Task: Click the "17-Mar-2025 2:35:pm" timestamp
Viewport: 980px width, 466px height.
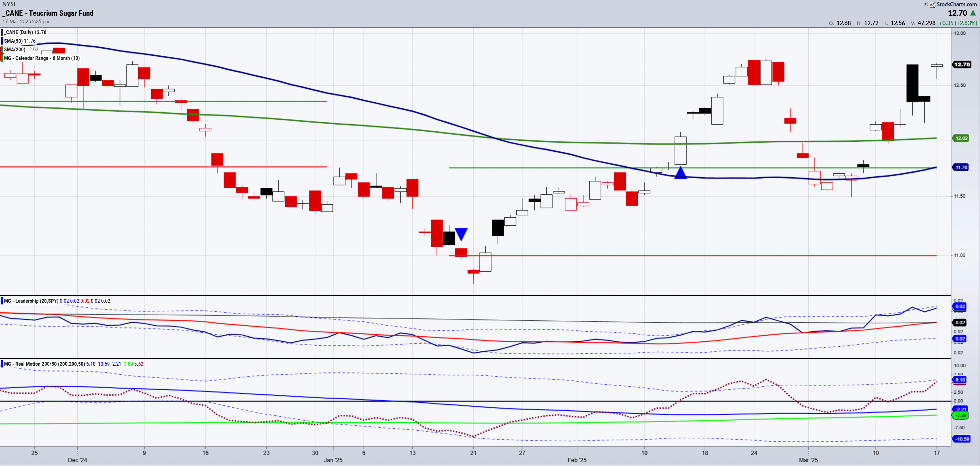Action: [26, 22]
